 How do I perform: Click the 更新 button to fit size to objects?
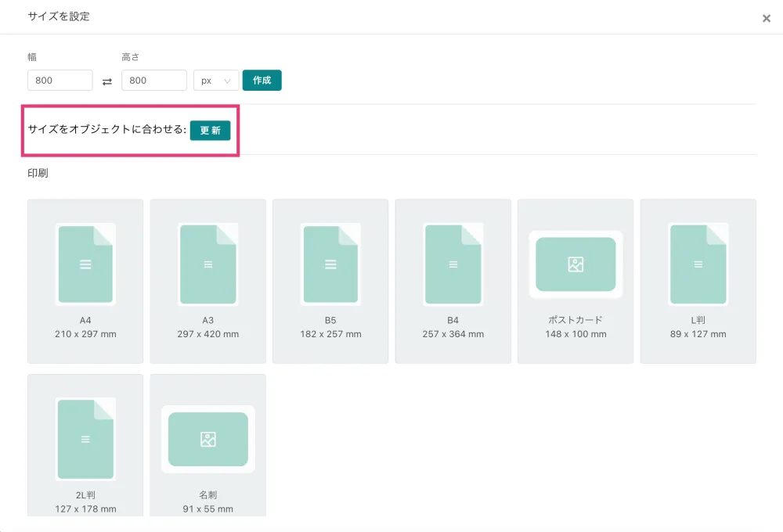point(210,131)
